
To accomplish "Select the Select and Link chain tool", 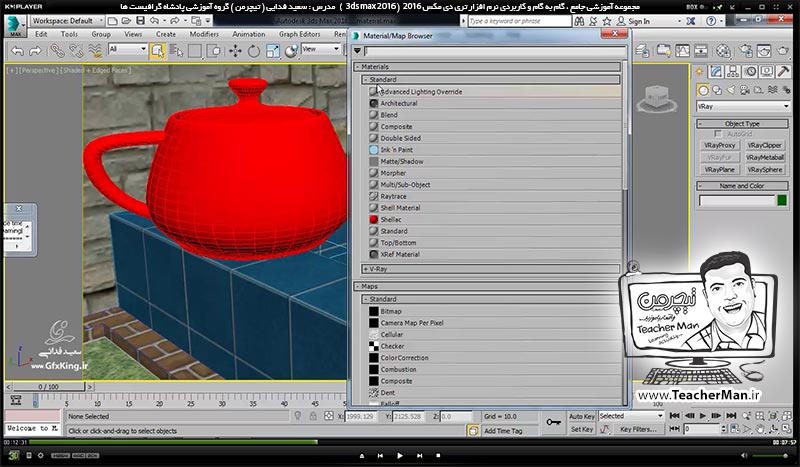I will (57, 51).
